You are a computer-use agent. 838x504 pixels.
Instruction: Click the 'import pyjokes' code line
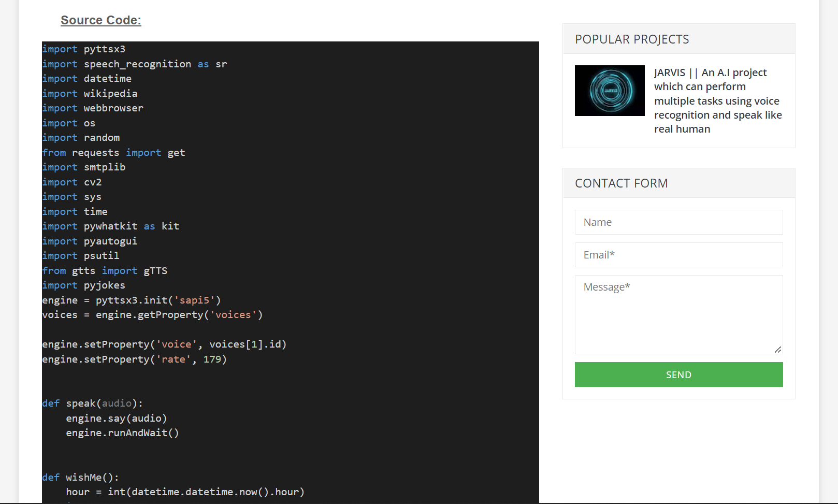pyautogui.click(x=84, y=285)
